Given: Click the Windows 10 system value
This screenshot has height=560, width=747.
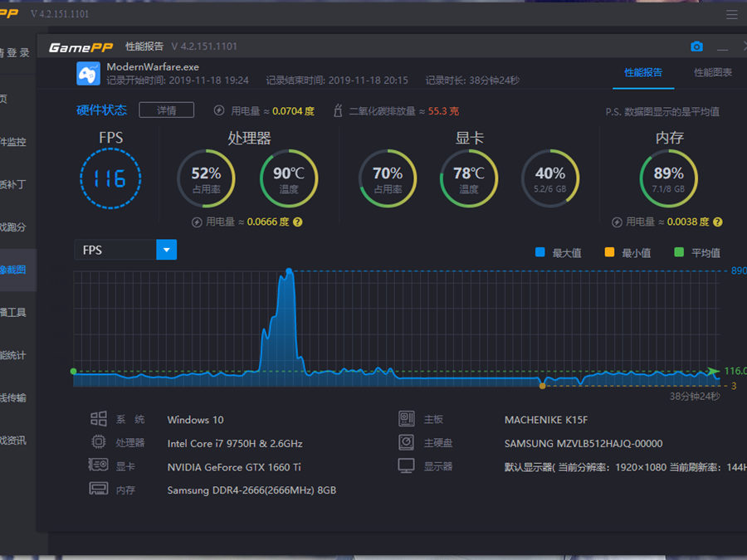Looking at the screenshot, I should 195,420.
